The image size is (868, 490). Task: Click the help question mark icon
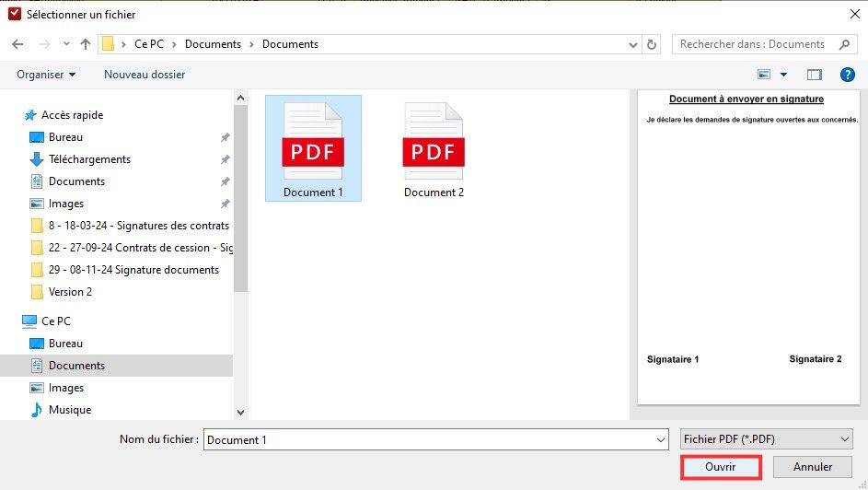[x=848, y=75]
